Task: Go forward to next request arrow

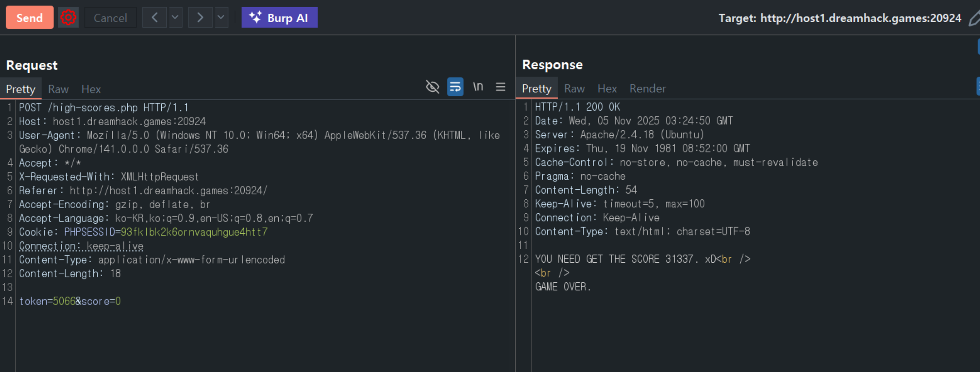Action: [x=200, y=18]
